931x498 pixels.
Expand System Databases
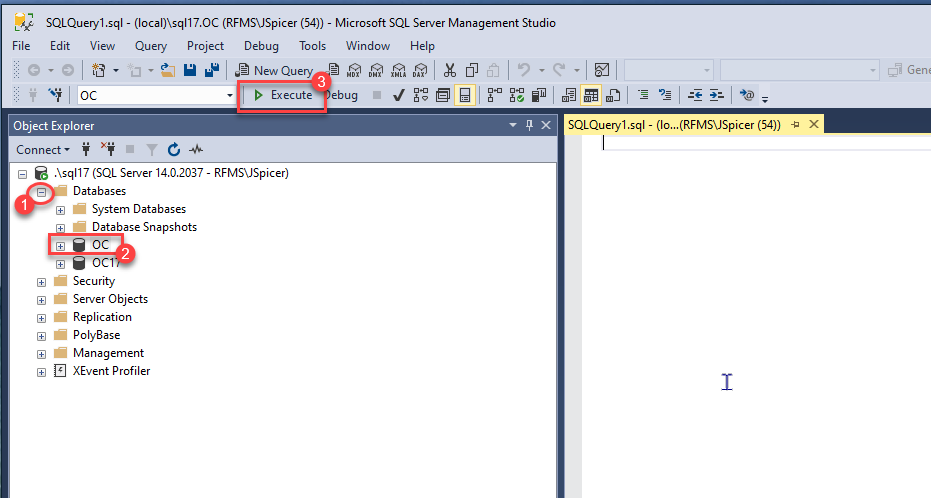coord(61,210)
